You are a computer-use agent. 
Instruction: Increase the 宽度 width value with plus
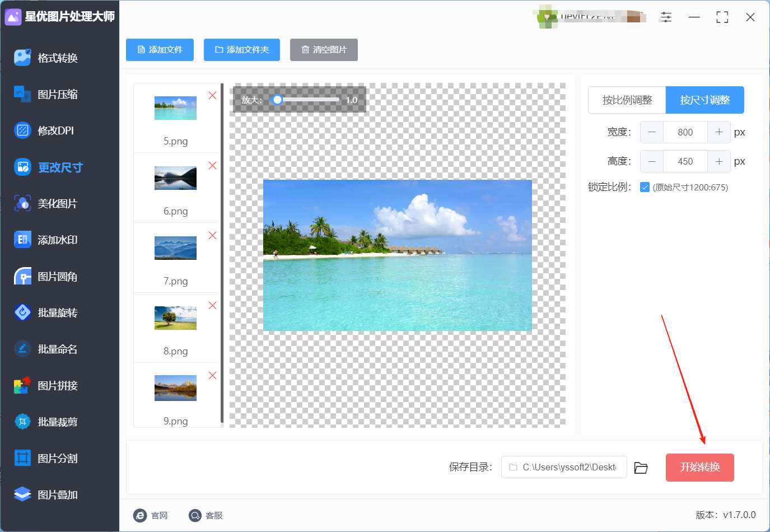tap(719, 132)
